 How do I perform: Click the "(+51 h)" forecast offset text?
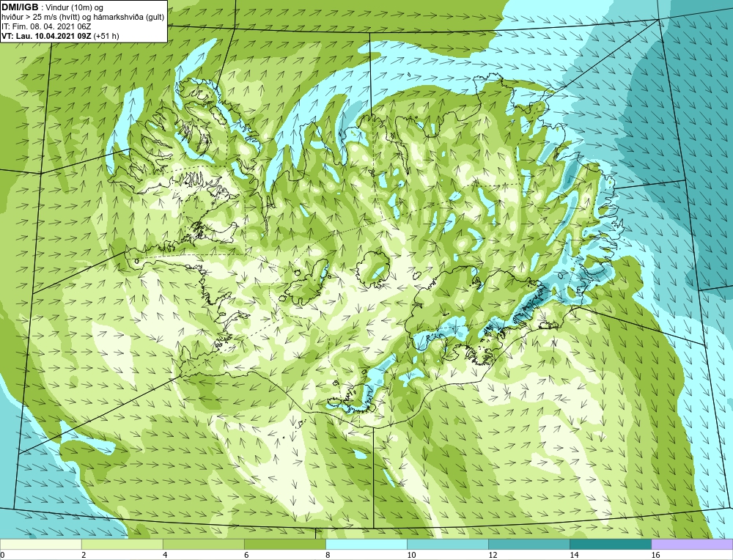point(106,36)
